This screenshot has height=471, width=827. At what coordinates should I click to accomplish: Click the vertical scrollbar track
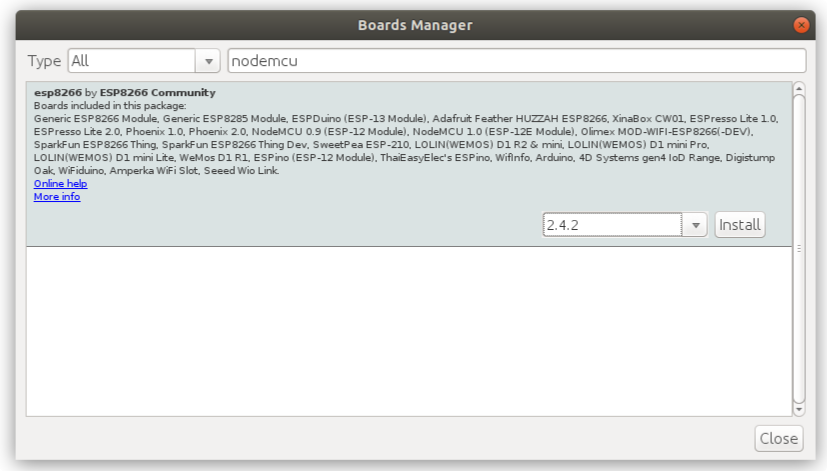(799, 249)
